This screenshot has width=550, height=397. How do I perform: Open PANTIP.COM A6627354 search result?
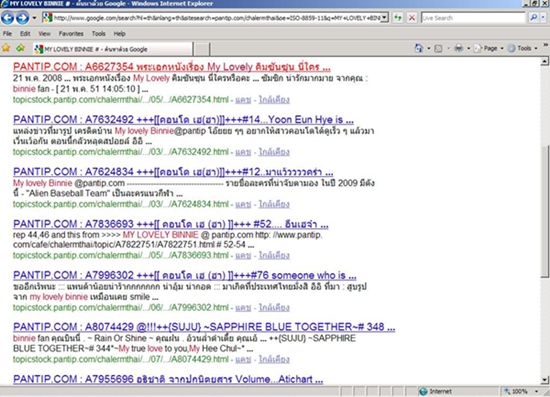click(172, 67)
